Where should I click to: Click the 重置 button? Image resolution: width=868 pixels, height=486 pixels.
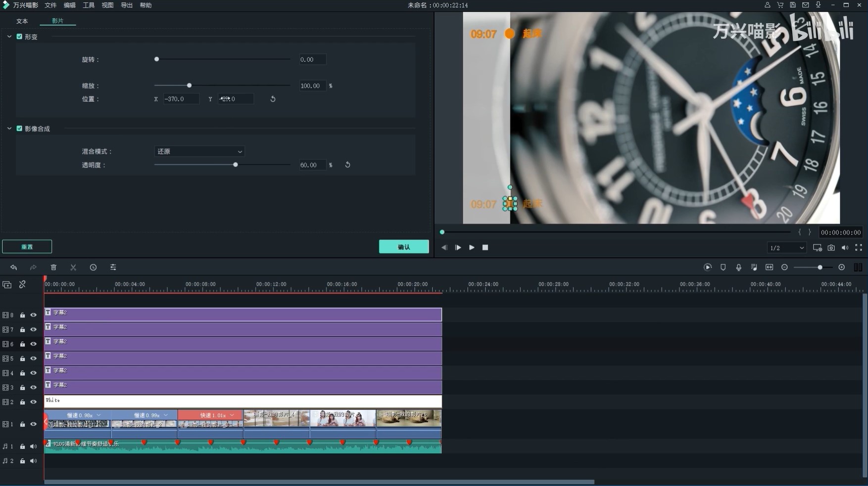point(27,247)
